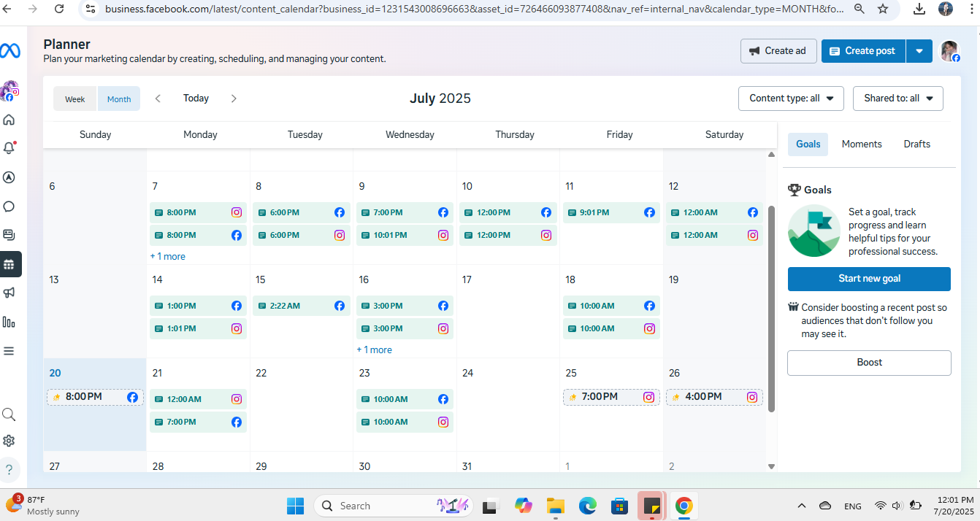Select the Moments tab
980x521 pixels.
click(x=862, y=144)
